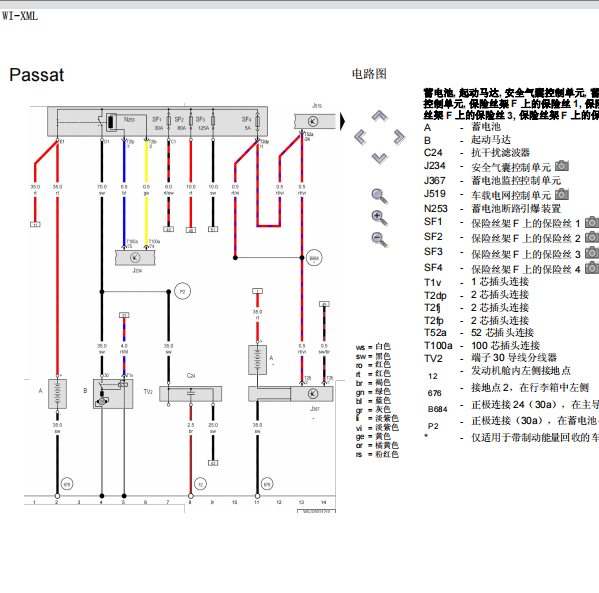
Task: Click the SF3 125A fuse symbol
Action: click(213, 121)
